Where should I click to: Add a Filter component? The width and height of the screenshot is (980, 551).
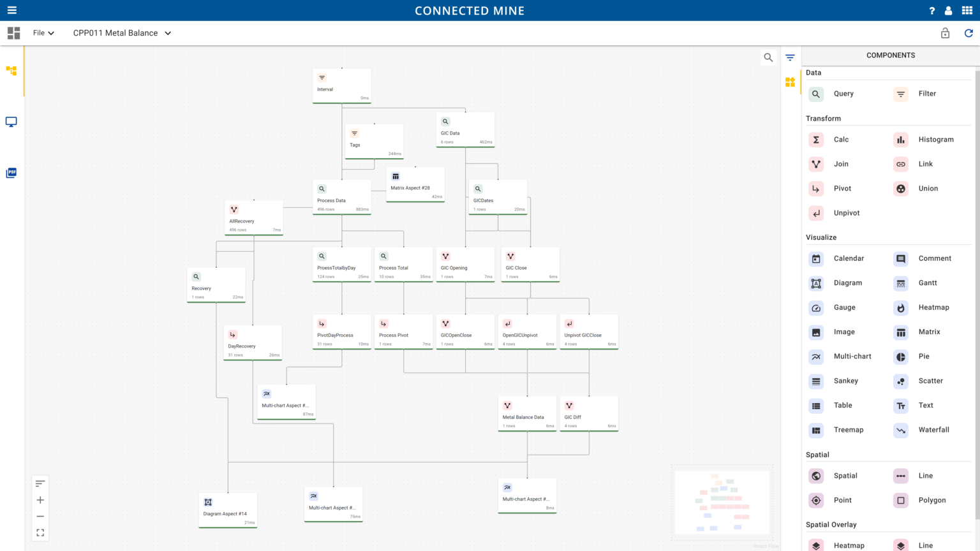tap(927, 94)
